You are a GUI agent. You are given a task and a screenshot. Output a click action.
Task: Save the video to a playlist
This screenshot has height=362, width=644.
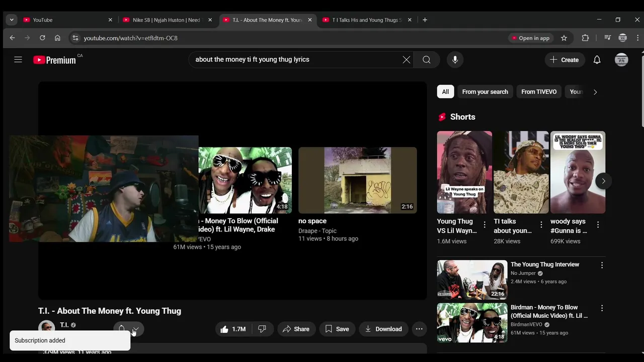coord(337,329)
